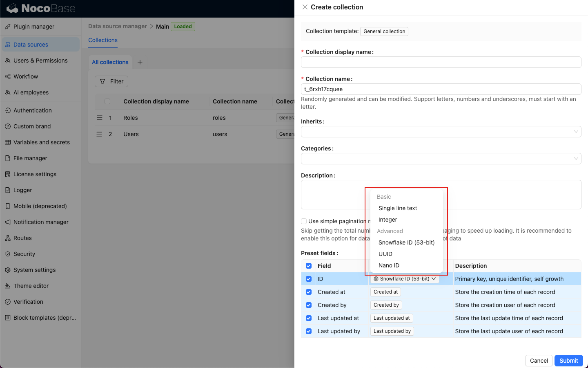This screenshot has width=588, height=368.
Task: Click the Theme editor icon
Action: [x=8, y=286]
